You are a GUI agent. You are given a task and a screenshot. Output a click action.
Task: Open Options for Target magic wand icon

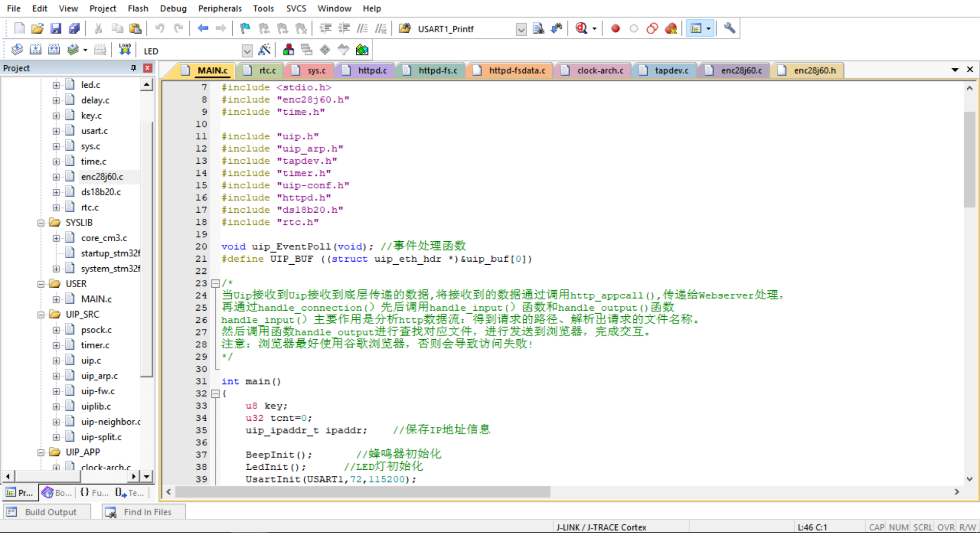tap(264, 50)
